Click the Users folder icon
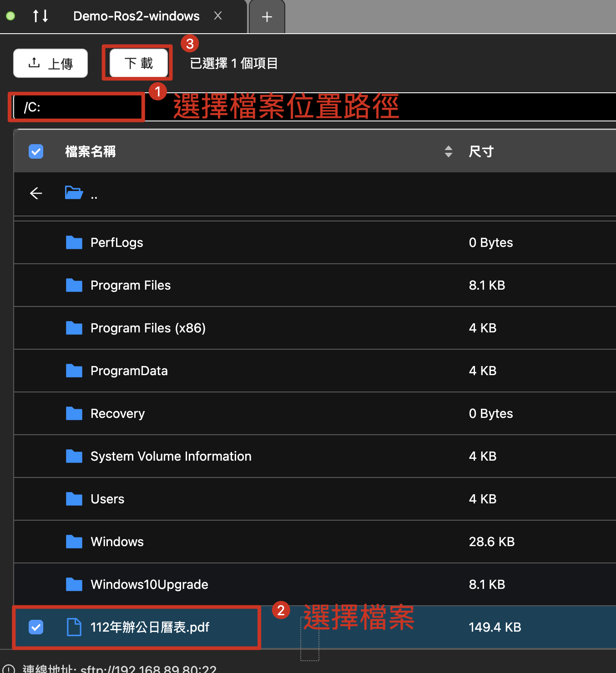616x673 pixels. (74, 499)
